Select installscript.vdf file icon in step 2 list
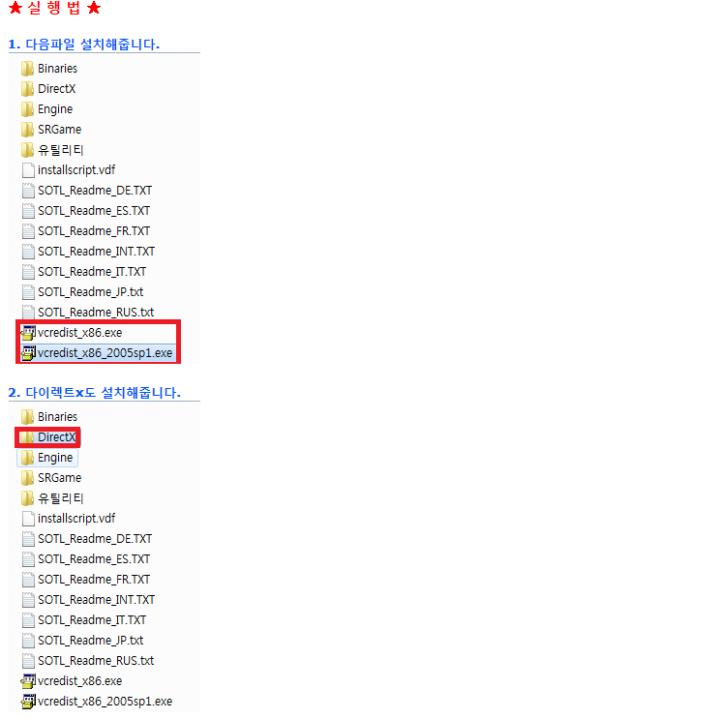Image resolution: width=720 pixels, height=723 pixels. pyautogui.click(x=28, y=518)
